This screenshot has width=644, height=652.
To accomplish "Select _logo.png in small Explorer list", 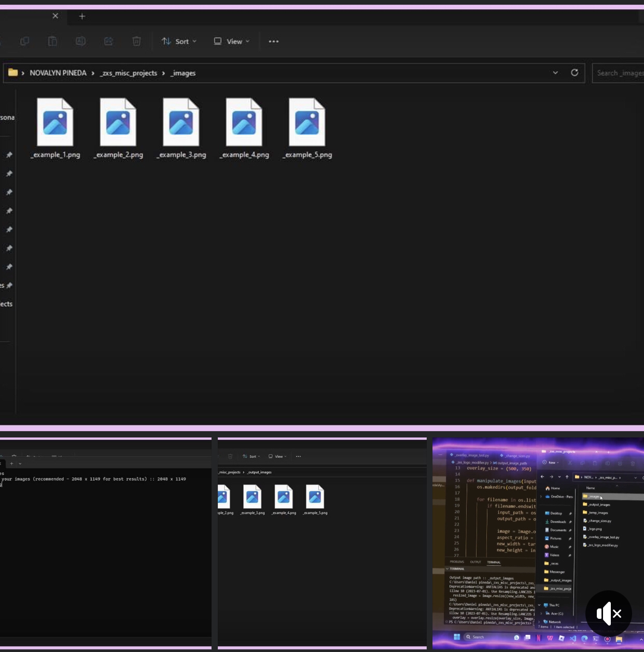I will pos(593,529).
